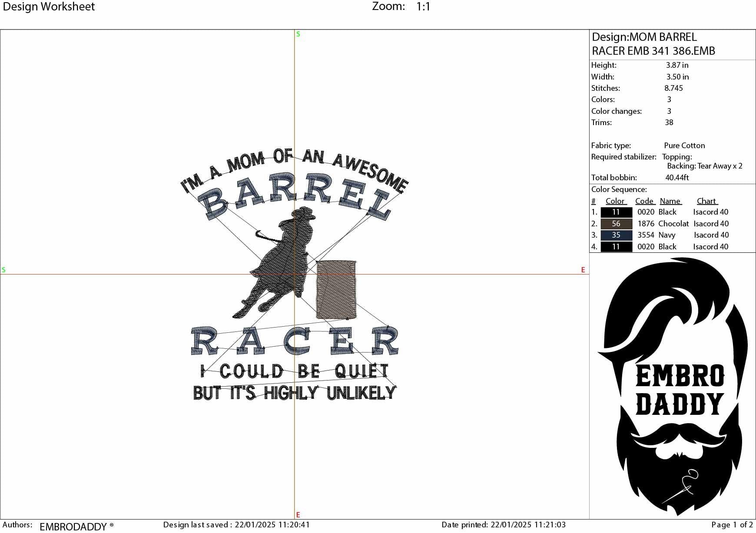The width and height of the screenshot is (756, 533).
Task: Click the 'Color' column header
Action: point(616,201)
